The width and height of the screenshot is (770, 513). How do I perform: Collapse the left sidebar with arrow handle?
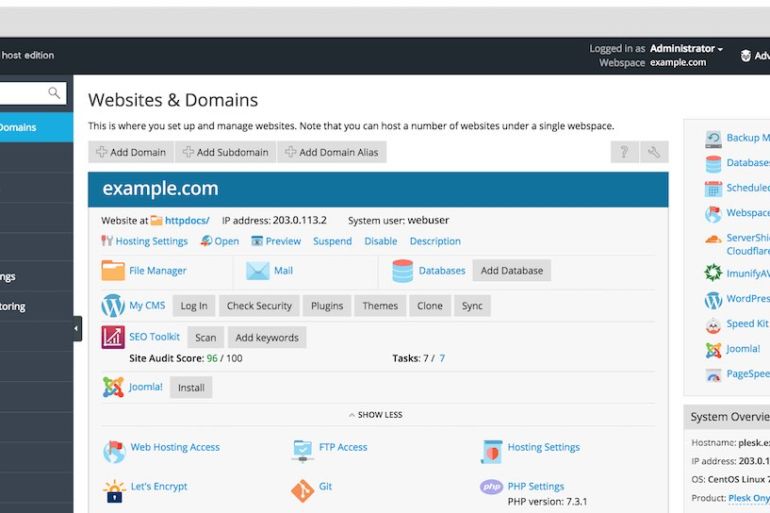pyautogui.click(x=77, y=329)
